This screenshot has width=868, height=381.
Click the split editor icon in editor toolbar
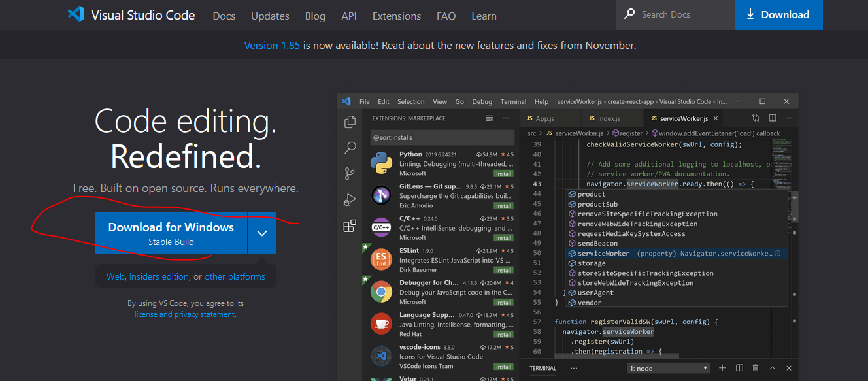(x=773, y=118)
